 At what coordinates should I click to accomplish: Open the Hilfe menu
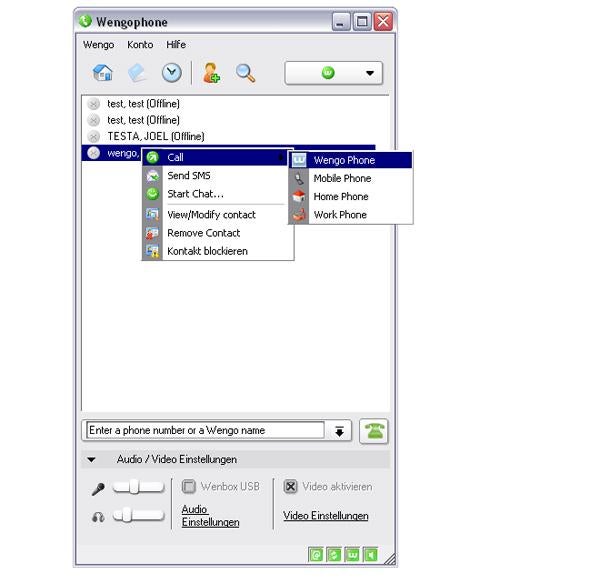[176, 45]
